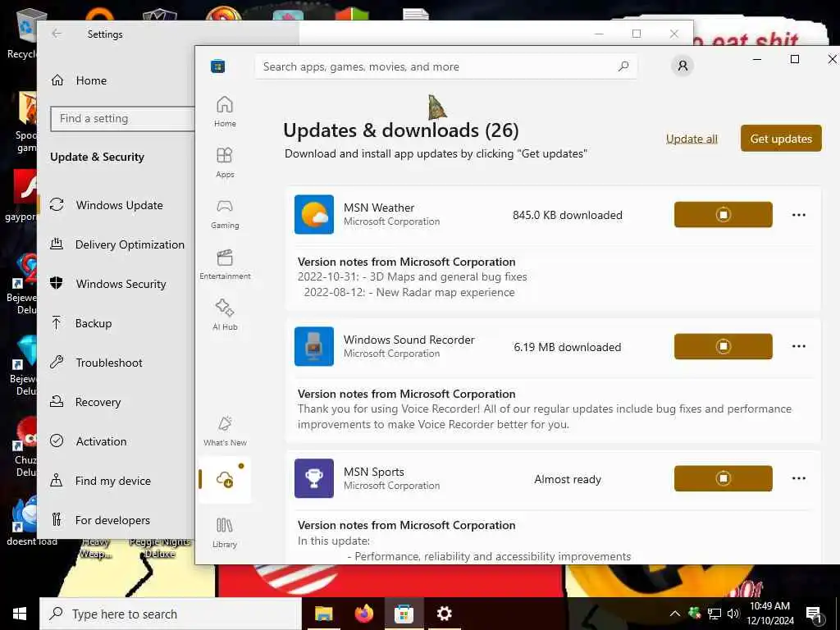Viewport: 840px width, 630px height.
Task: Click the back arrow in Settings
Action: point(57,34)
